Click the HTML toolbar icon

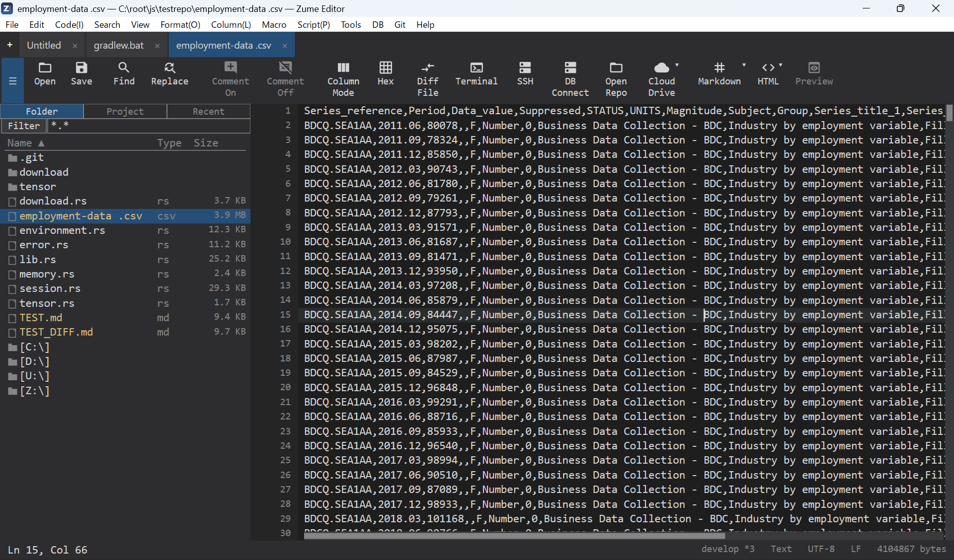click(x=768, y=74)
